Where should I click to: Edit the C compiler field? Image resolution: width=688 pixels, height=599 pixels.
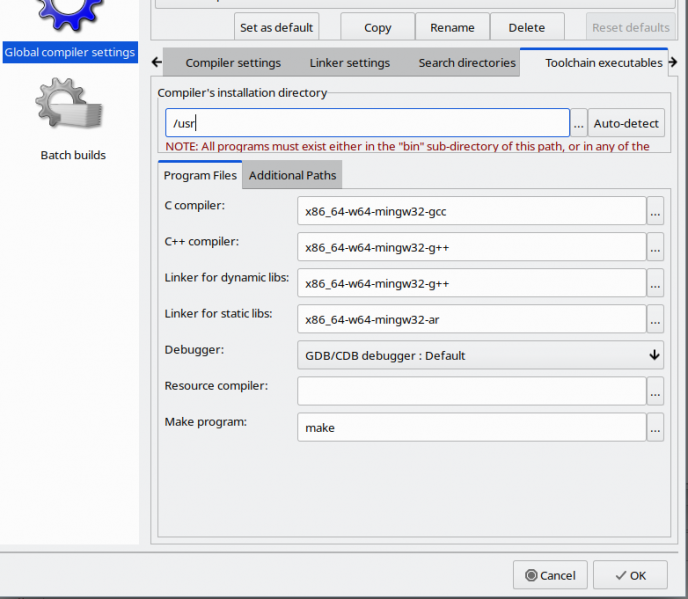pos(472,211)
